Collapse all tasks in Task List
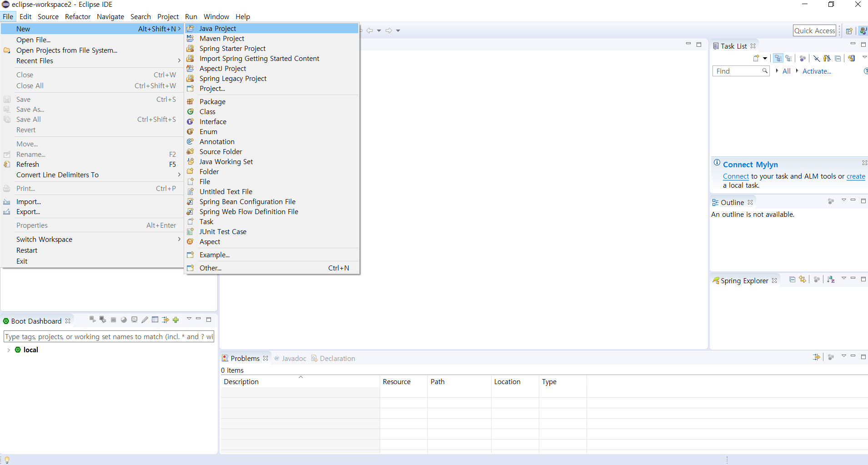This screenshot has height=465, width=868. [x=838, y=58]
